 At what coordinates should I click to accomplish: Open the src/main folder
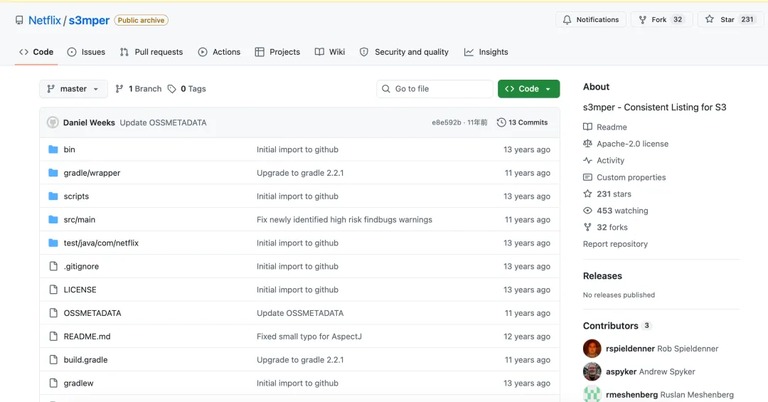point(79,219)
